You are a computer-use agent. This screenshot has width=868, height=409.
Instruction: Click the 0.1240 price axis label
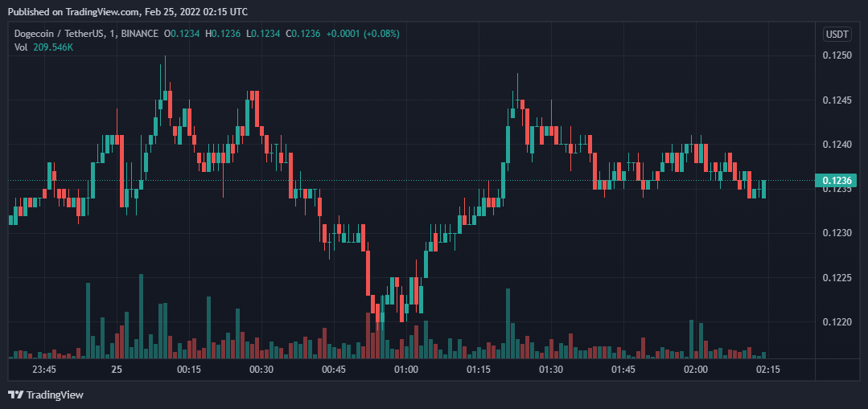point(836,145)
